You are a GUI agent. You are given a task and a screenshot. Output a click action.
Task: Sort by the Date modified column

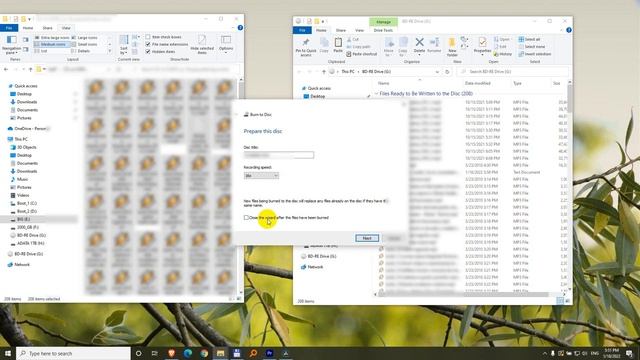(478, 83)
